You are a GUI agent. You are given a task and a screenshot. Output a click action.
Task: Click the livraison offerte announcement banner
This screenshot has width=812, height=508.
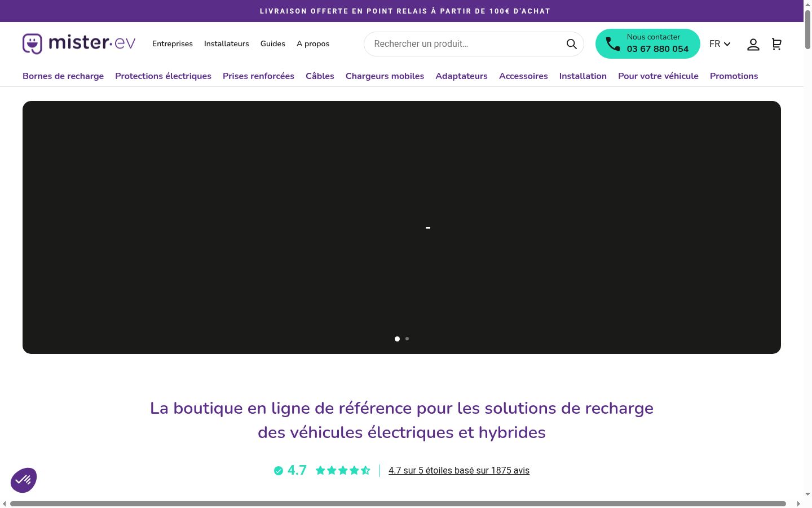[x=401, y=11]
